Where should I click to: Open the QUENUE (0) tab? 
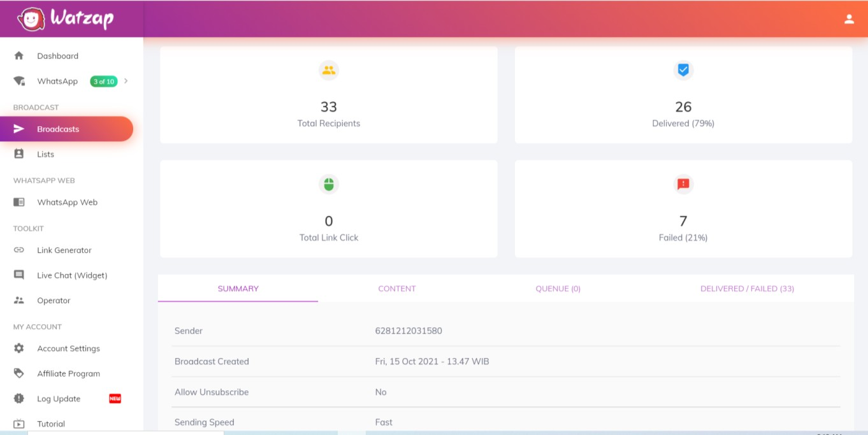[558, 289]
